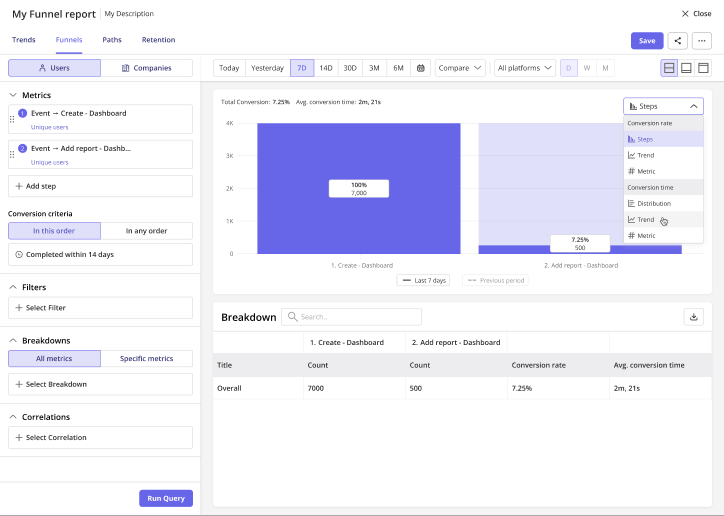This screenshot has width=724, height=516.
Task: Toggle the Previous period legend
Action: pos(495,280)
